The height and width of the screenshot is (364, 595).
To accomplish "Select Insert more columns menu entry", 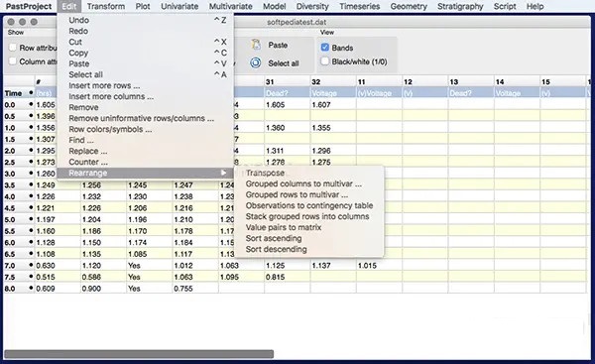I will [x=146, y=96].
